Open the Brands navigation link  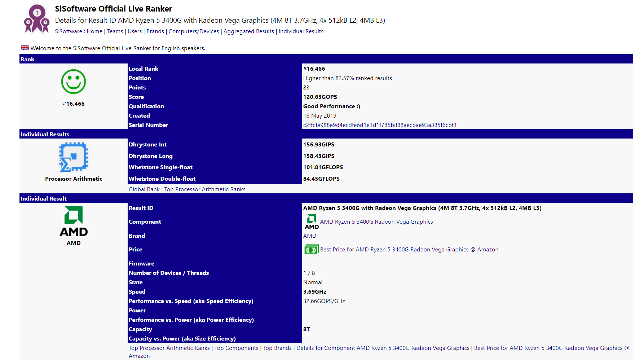pos(155,31)
